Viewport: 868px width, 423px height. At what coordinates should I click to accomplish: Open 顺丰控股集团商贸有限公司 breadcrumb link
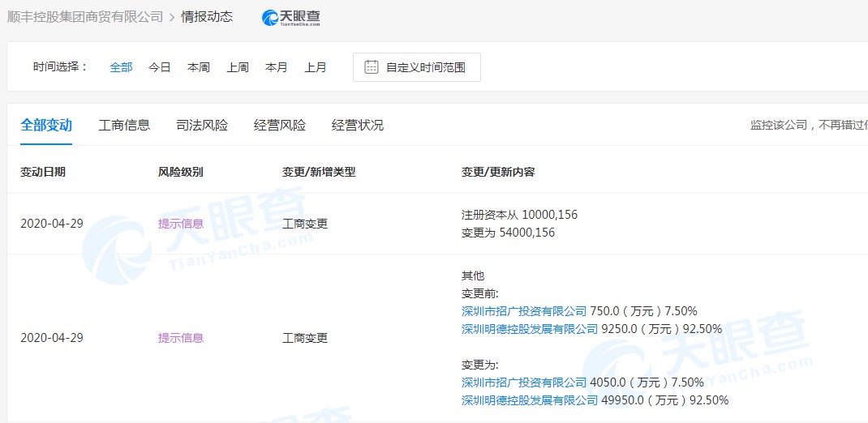84,17
